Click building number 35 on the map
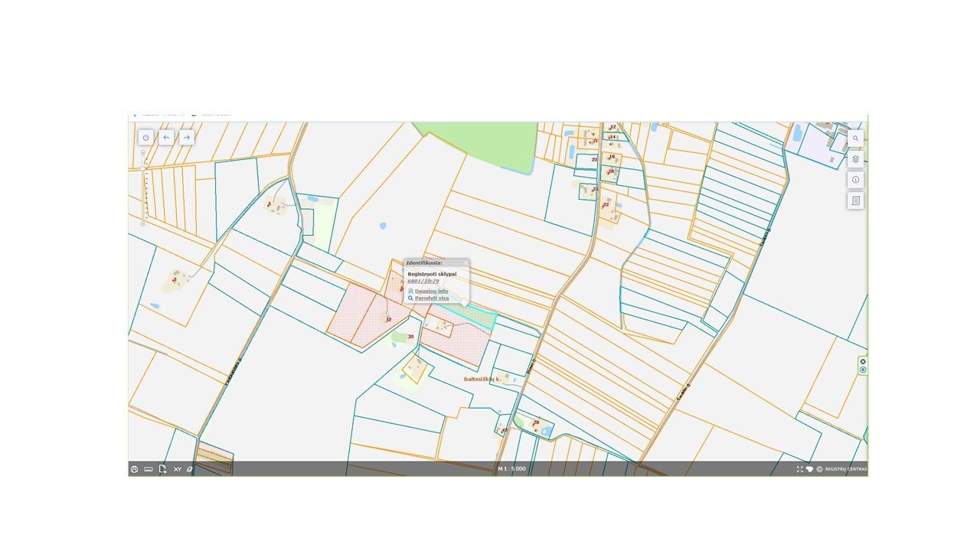980x551 pixels. point(410,337)
